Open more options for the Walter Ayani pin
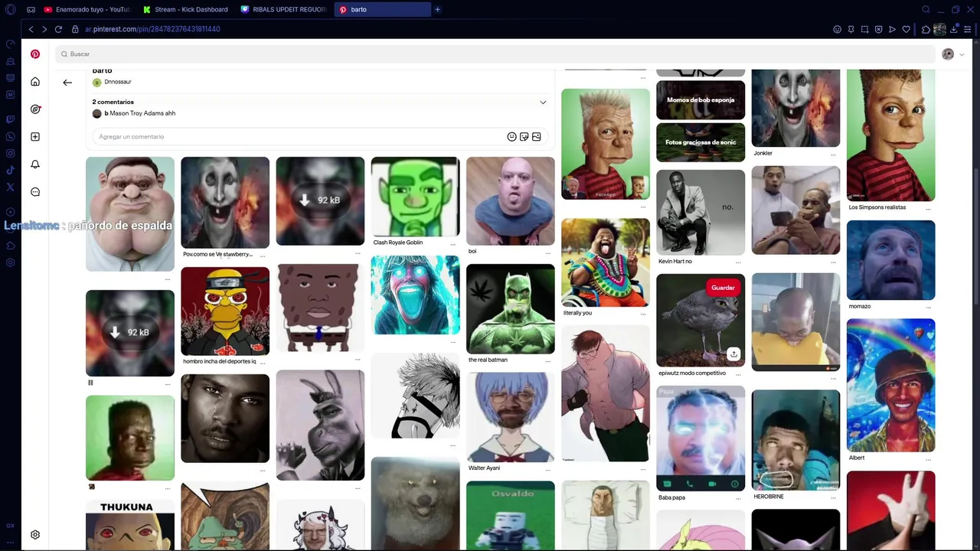The height and width of the screenshot is (551, 980). pos(547,470)
